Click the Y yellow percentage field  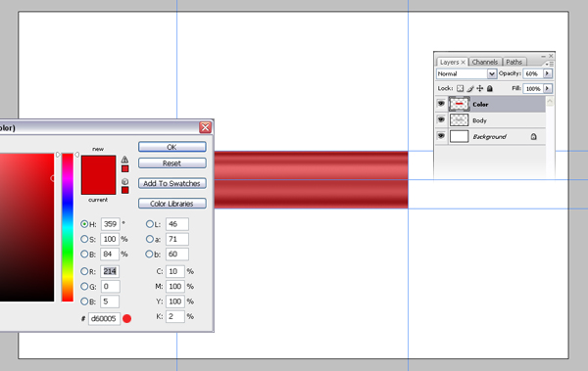(175, 301)
